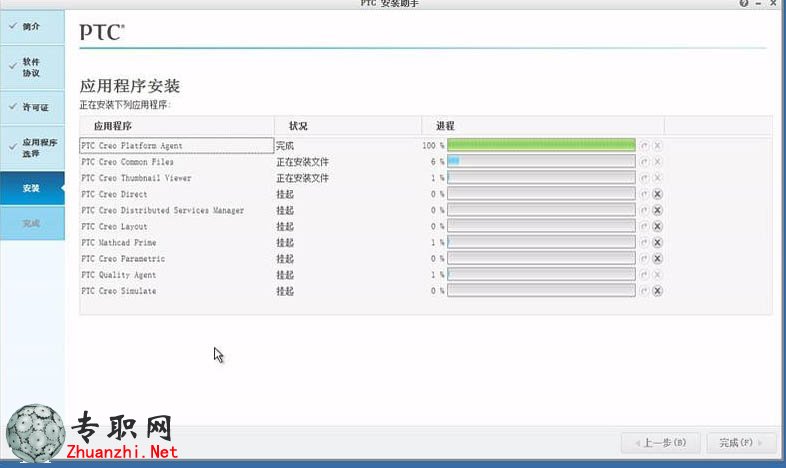The width and height of the screenshot is (786, 468).
Task: Click retry icon for PTC Creo Parametric
Action: pyautogui.click(x=644, y=259)
